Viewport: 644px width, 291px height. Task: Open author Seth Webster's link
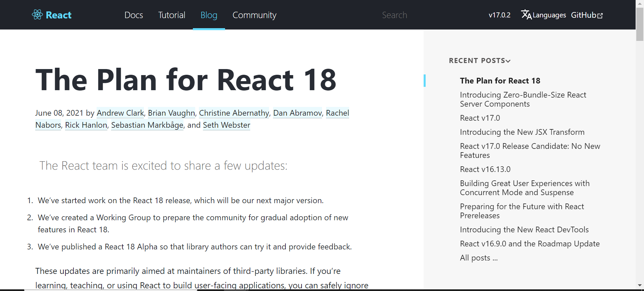tap(226, 125)
